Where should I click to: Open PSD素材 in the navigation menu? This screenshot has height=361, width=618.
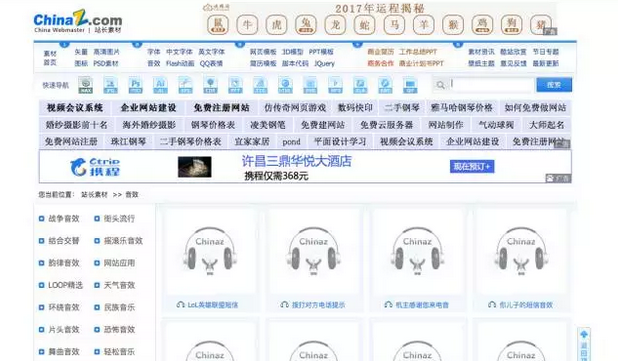tap(106, 63)
